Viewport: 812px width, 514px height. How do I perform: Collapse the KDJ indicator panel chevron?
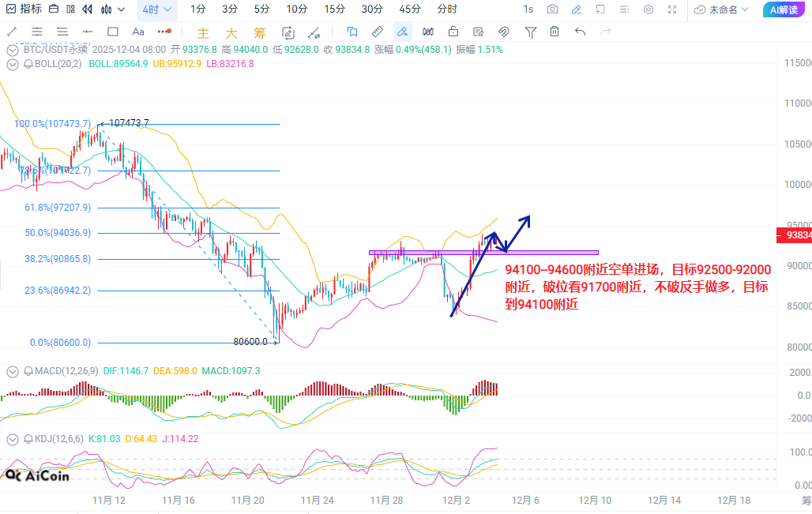click(12, 439)
